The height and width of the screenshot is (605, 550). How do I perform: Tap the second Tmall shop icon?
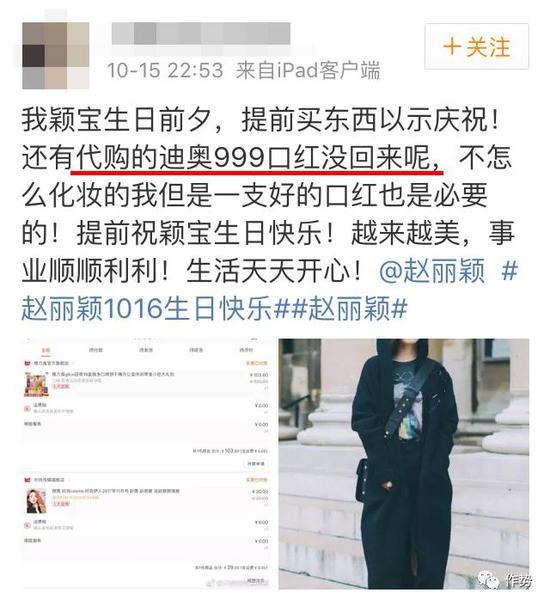(x=27, y=480)
